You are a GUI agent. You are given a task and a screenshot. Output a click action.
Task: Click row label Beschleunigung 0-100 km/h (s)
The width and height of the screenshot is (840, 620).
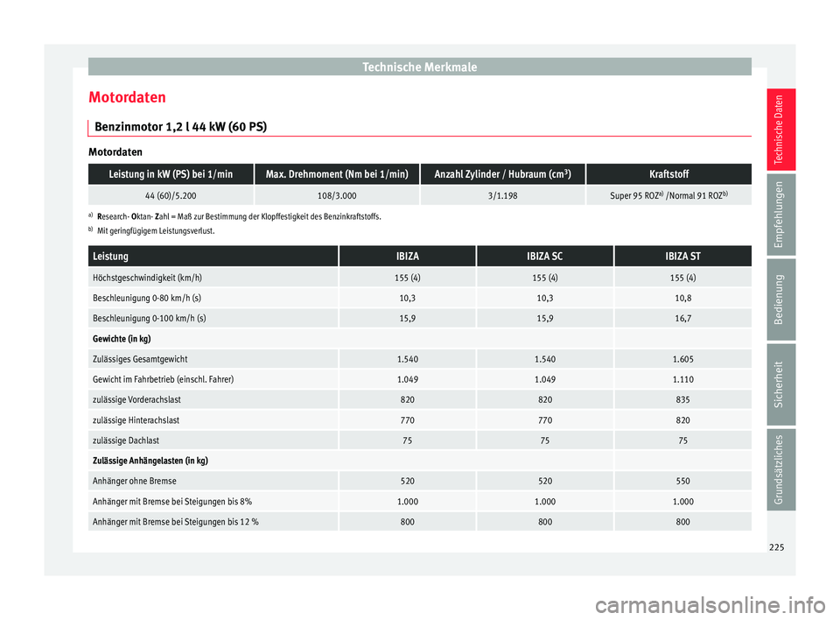coord(150,319)
